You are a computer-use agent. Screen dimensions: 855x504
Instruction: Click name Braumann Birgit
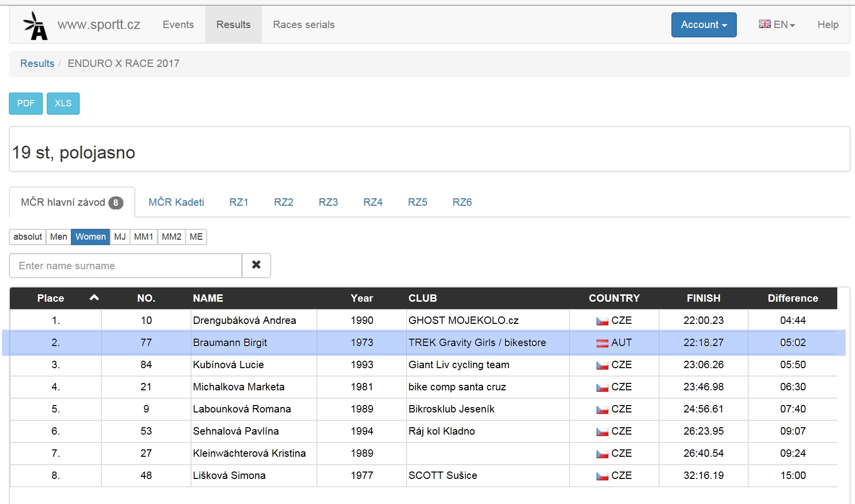pos(230,343)
